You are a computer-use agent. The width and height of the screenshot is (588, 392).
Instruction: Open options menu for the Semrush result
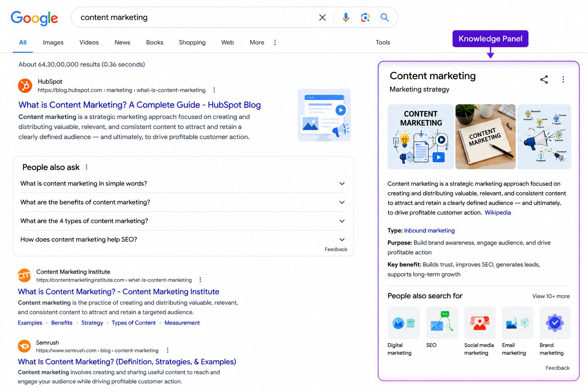(167, 350)
